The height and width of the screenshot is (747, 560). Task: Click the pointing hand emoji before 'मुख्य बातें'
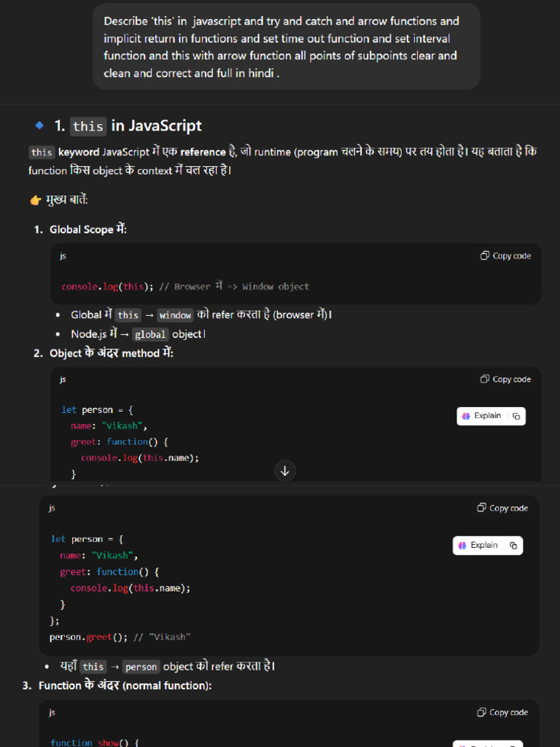[35, 200]
